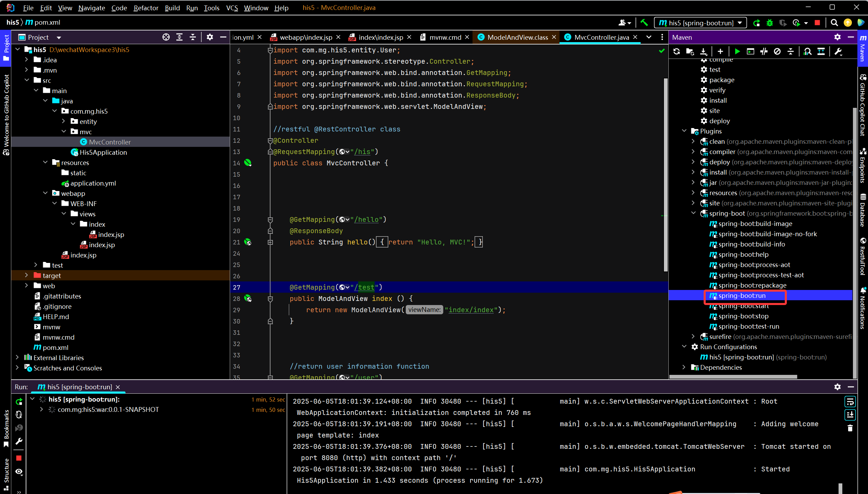The width and height of the screenshot is (868, 494).
Task: Open the run configuration dropdown
Action: pos(700,23)
